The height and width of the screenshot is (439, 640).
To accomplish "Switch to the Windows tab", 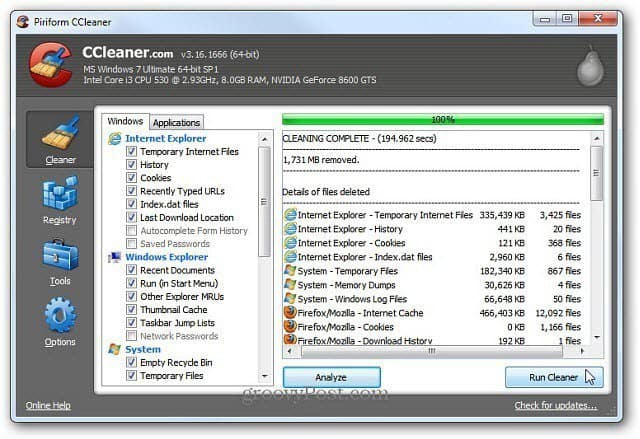I will point(125,121).
